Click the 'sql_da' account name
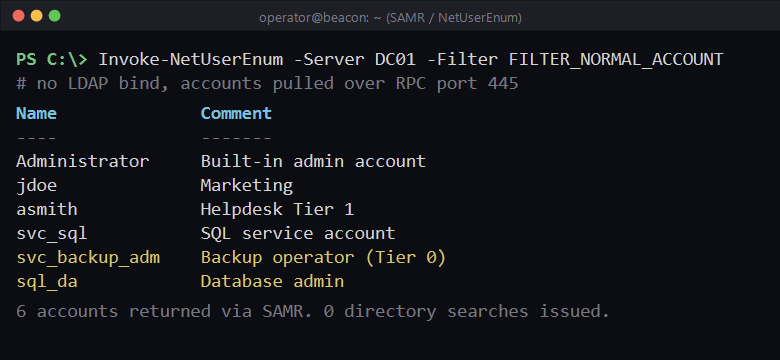780x360 pixels. click(47, 282)
